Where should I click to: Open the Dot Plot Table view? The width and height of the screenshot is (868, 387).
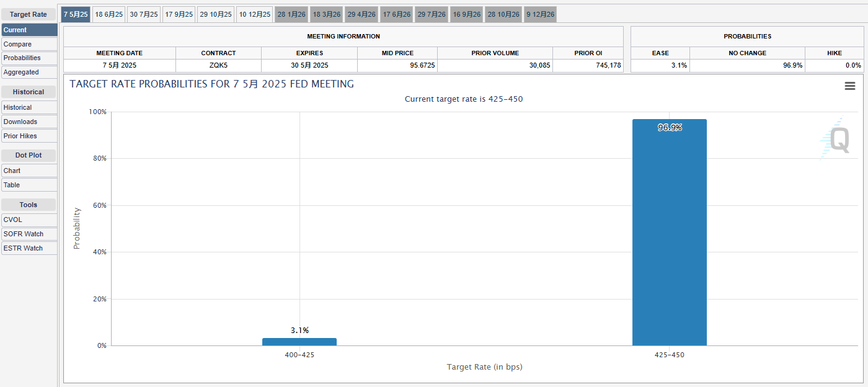click(x=29, y=185)
